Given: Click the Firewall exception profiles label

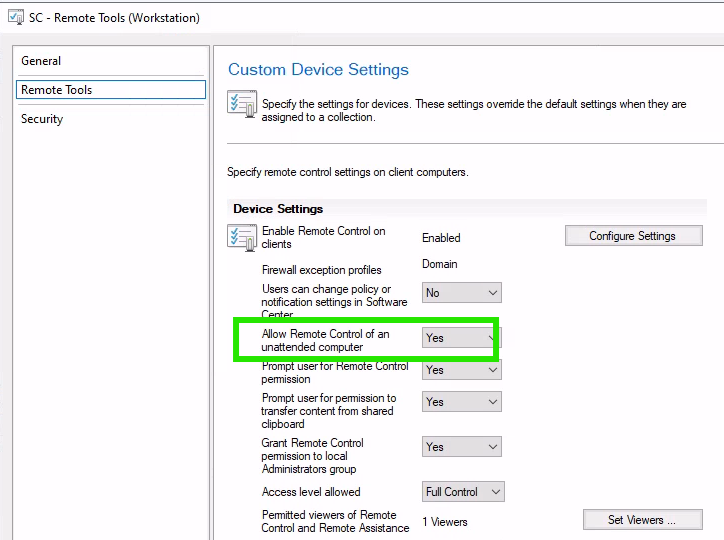Looking at the screenshot, I should click(321, 270).
